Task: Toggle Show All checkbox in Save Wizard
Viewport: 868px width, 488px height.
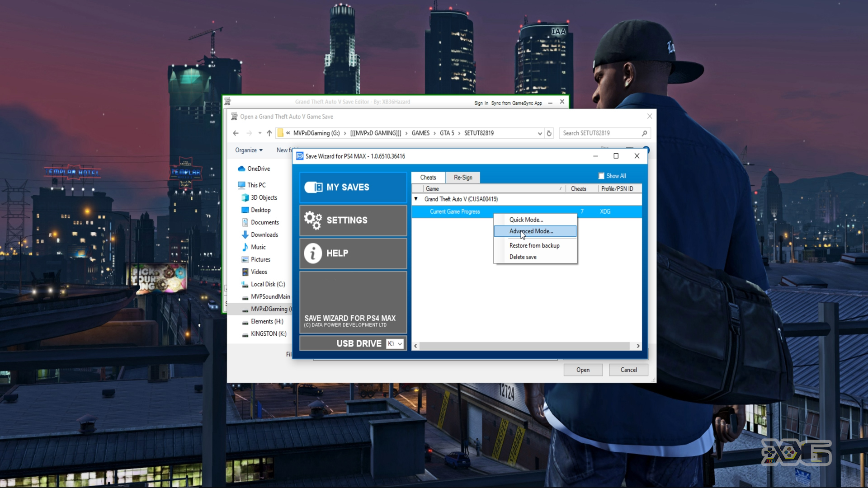Action: click(x=600, y=175)
